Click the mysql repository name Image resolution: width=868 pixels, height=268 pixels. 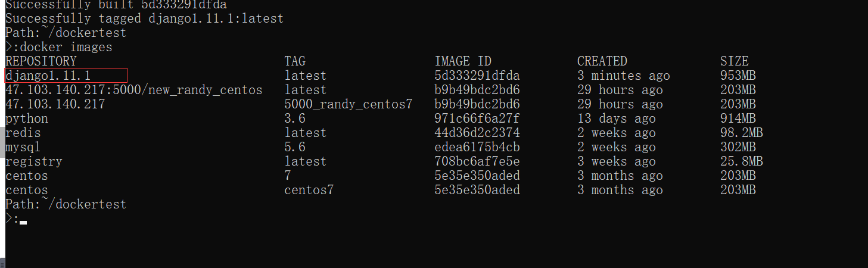(x=23, y=147)
